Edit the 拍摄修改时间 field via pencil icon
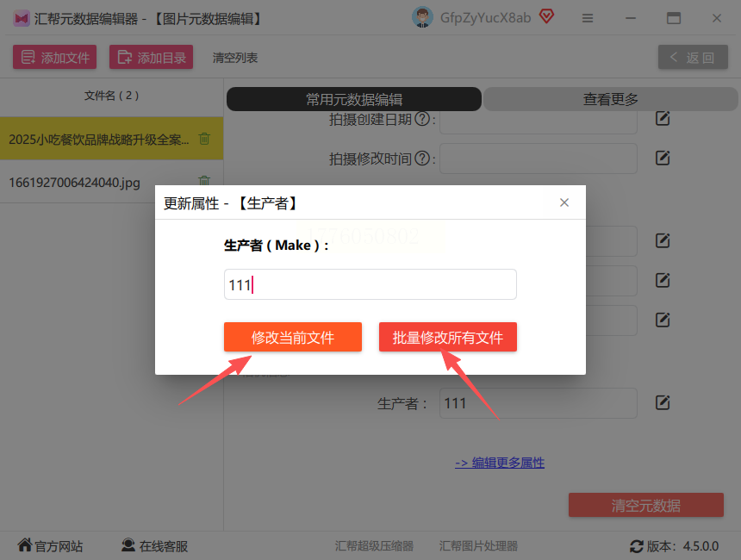 pyautogui.click(x=663, y=158)
